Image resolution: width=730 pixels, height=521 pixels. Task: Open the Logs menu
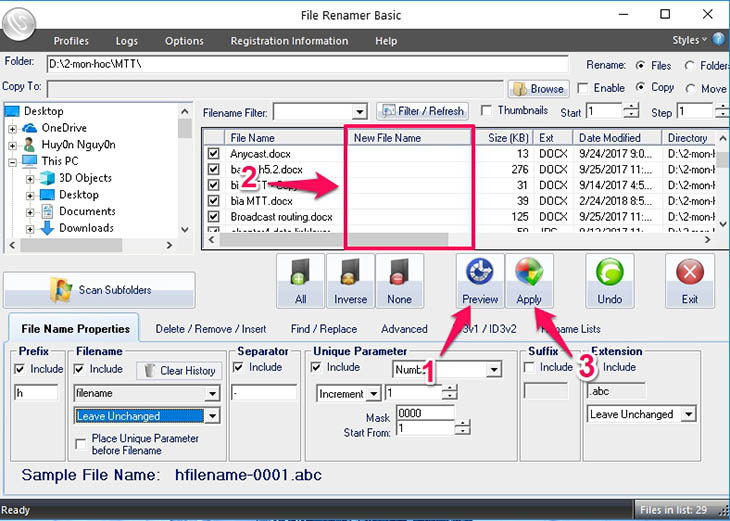point(127,41)
